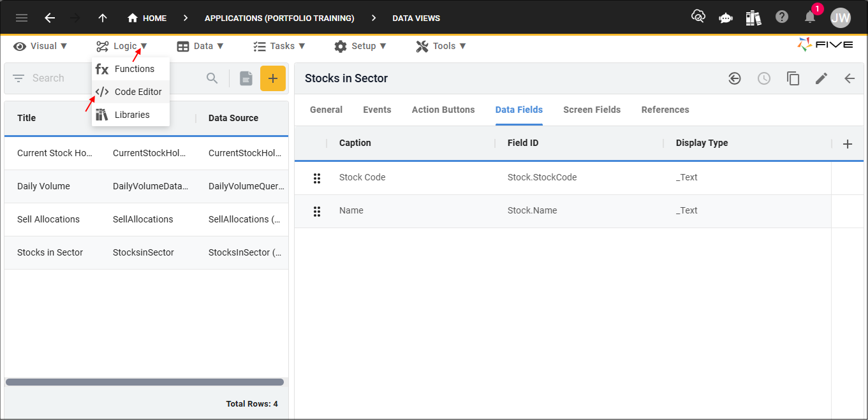Select Functions from the Logic menu
The height and width of the screenshot is (420, 868).
click(131, 69)
